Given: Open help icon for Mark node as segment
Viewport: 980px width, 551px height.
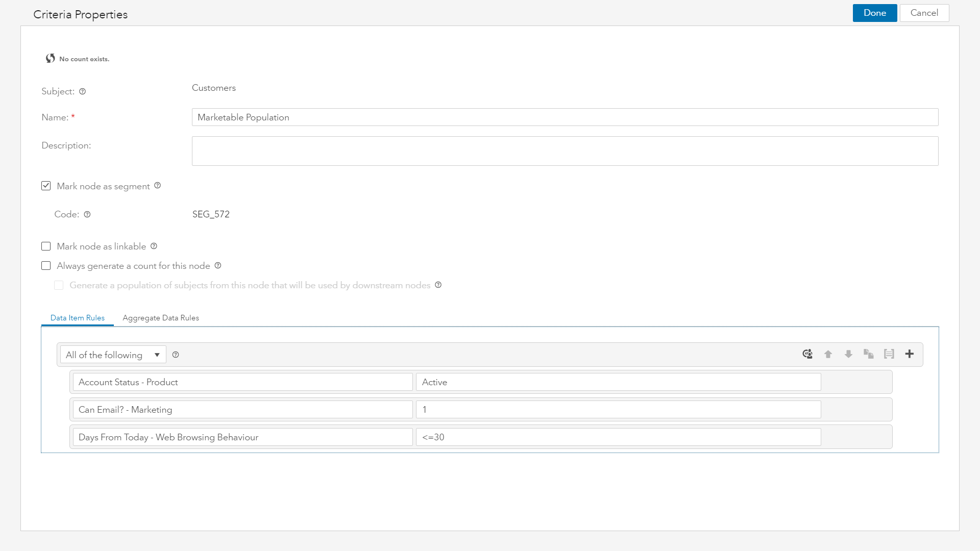Looking at the screenshot, I should (158, 186).
